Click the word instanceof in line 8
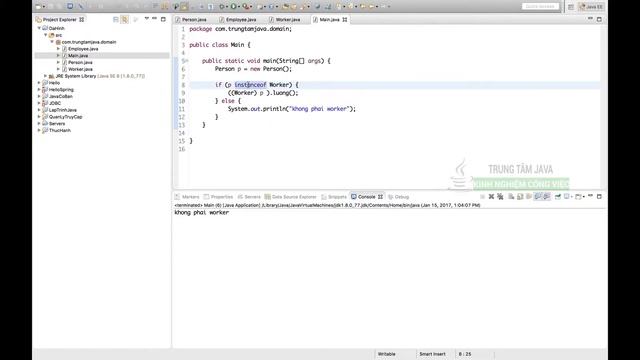The width and height of the screenshot is (640, 360). [x=250, y=85]
